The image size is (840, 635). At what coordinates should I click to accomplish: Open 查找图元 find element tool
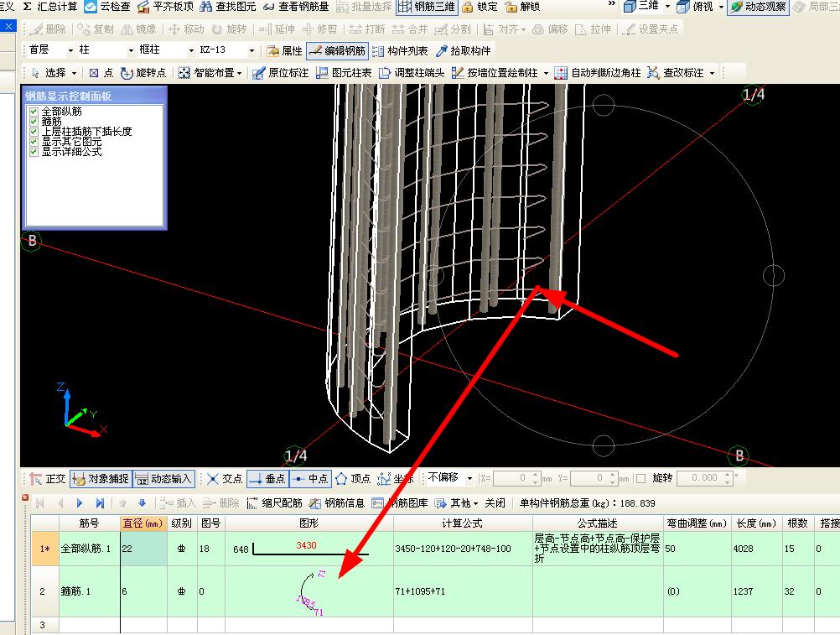click(x=228, y=7)
